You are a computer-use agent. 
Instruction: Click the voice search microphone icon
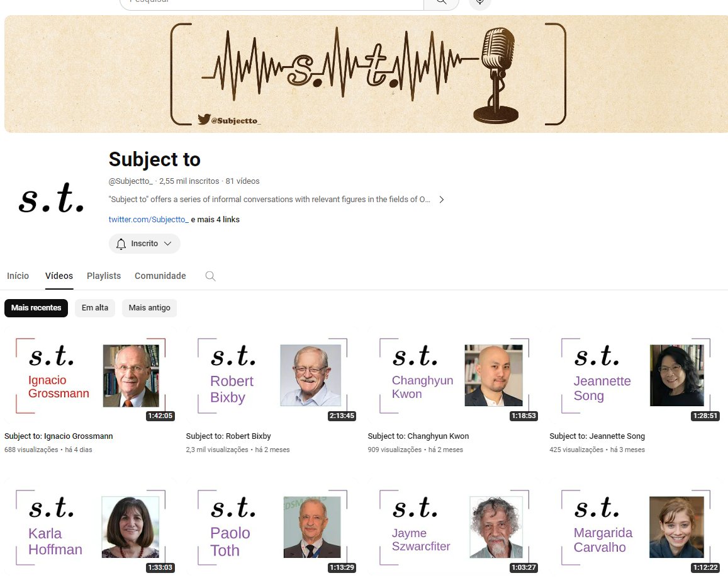coord(480,3)
